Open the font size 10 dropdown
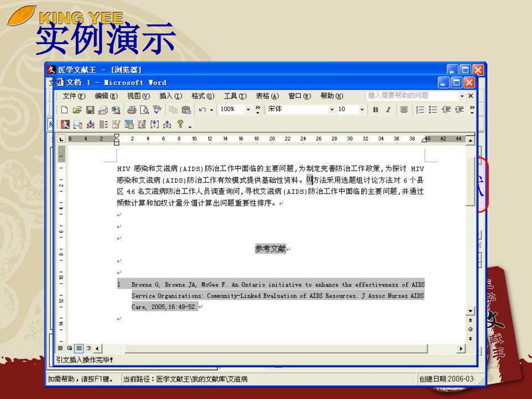 [362, 109]
